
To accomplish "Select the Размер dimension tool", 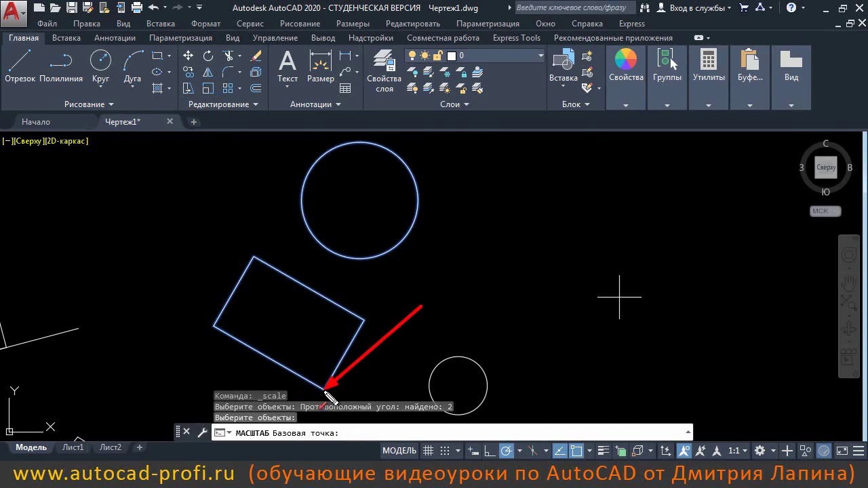I will (x=320, y=66).
